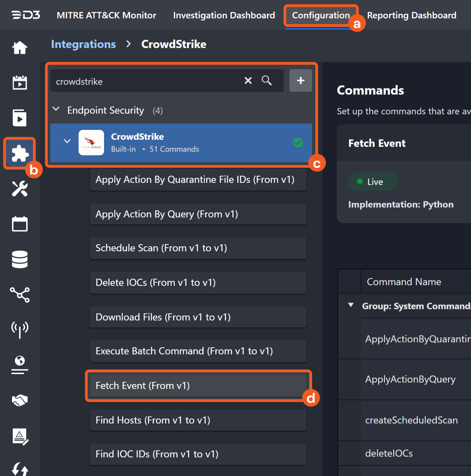
Task: Click the search magnifier in the integrations panel
Action: (266, 80)
